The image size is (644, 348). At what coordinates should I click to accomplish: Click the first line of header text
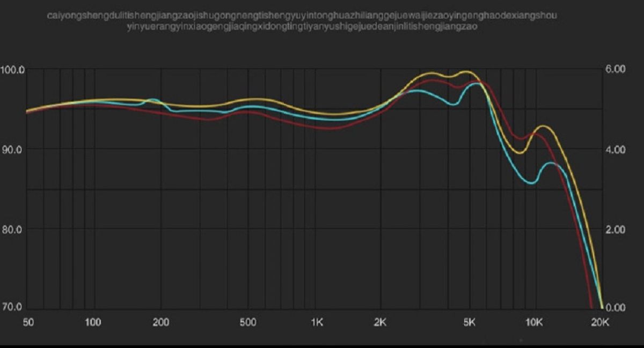pyautogui.click(x=302, y=16)
